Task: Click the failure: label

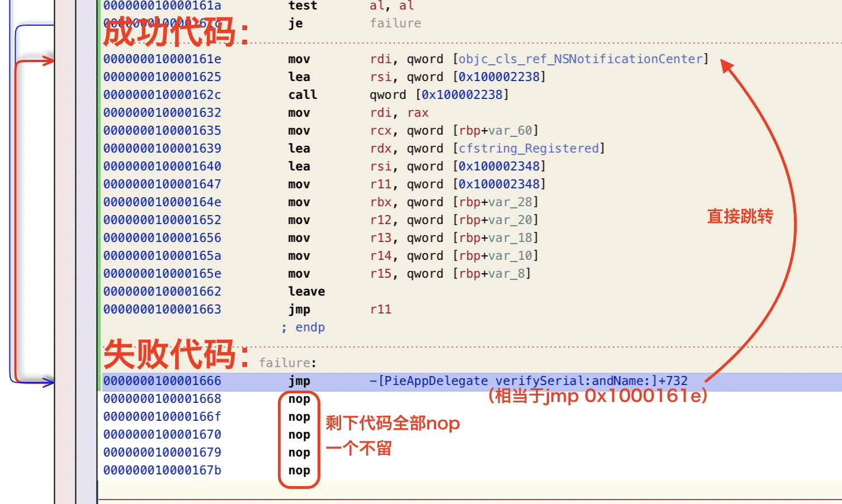Action: (287, 363)
